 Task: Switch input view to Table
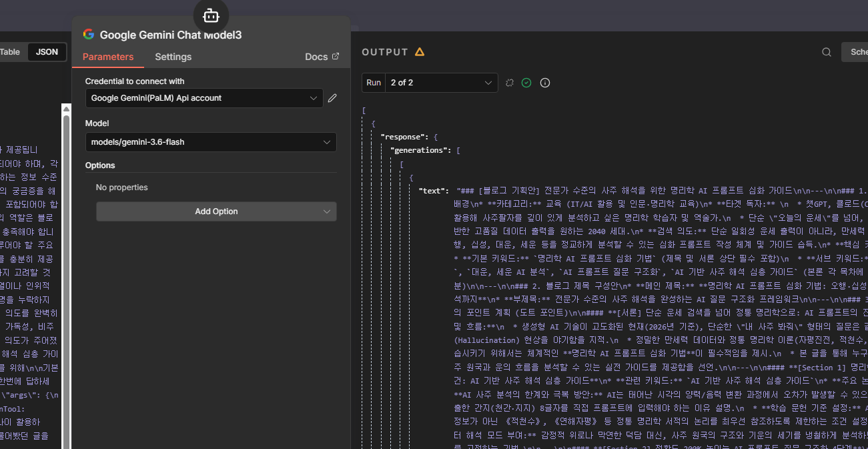[x=10, y=52]
